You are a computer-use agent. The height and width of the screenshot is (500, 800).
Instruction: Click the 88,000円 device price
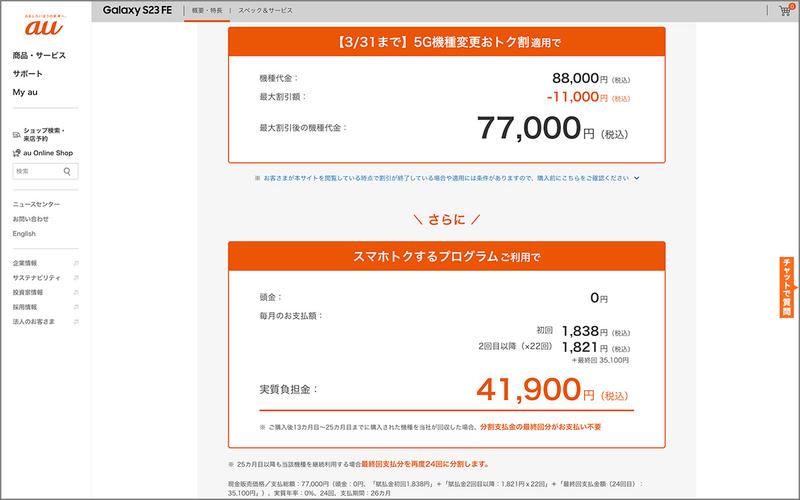tap(591, 78)
